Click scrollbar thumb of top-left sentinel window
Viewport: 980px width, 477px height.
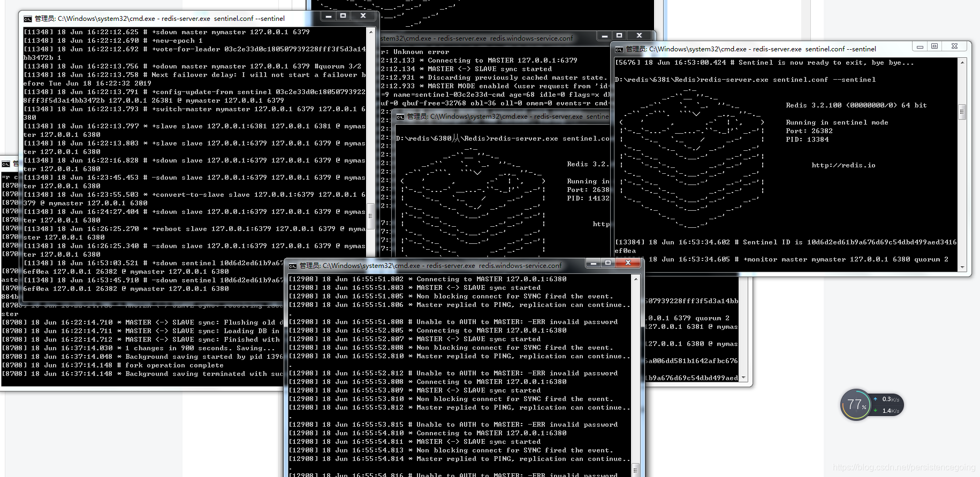coord(370,216)
